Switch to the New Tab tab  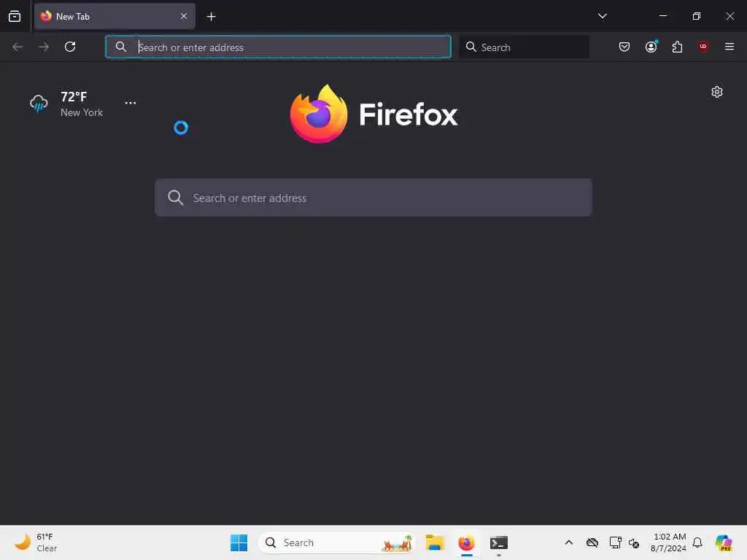(x=115, y=16)
